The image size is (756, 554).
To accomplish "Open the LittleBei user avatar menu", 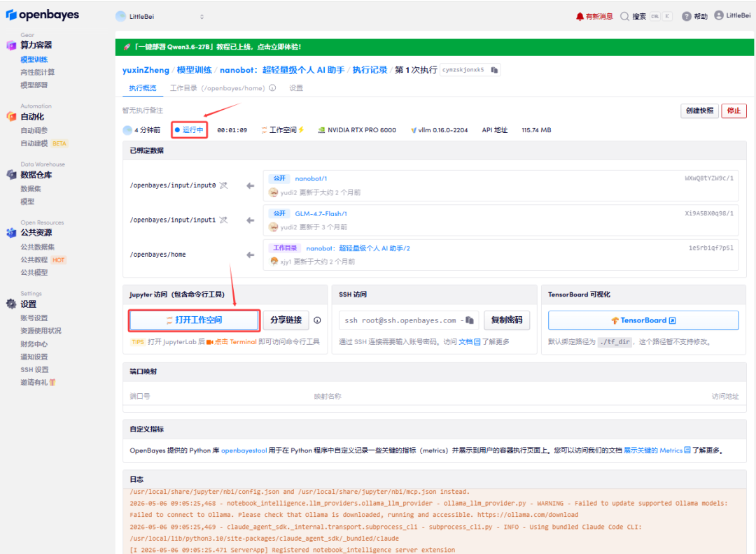I will 718,15.
